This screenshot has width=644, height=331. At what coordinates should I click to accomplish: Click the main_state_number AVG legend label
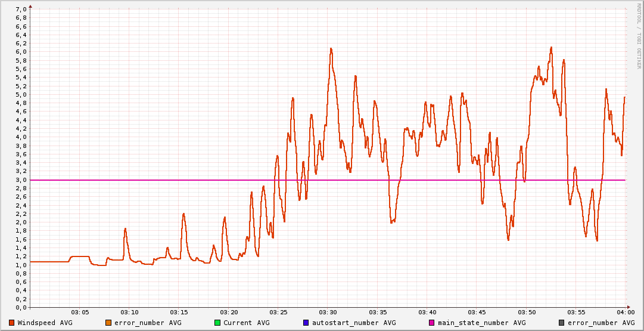pos(481,323)
